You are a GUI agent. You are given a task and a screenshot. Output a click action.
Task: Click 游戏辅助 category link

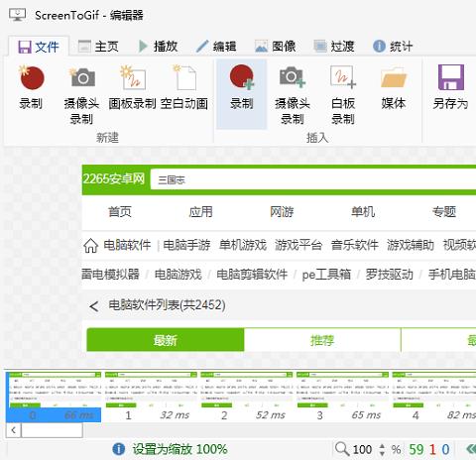coord(411,245)
